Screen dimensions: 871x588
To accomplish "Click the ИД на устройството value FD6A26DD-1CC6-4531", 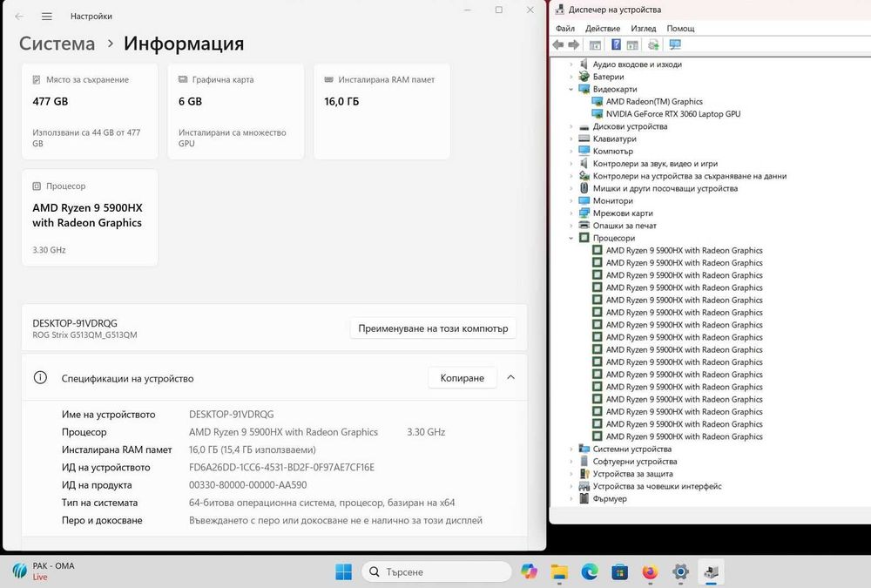I will (x=281, y=468).
